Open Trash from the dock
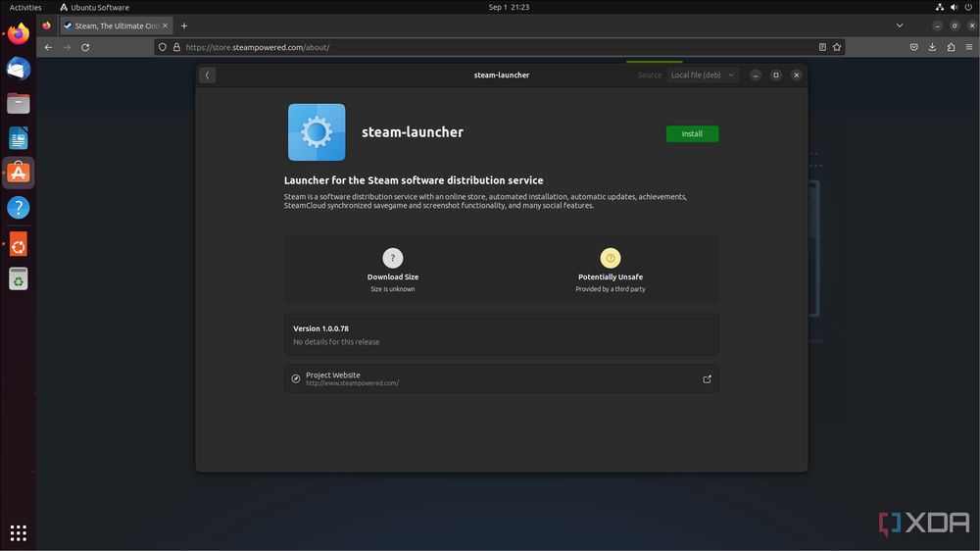 click(19, 279)
